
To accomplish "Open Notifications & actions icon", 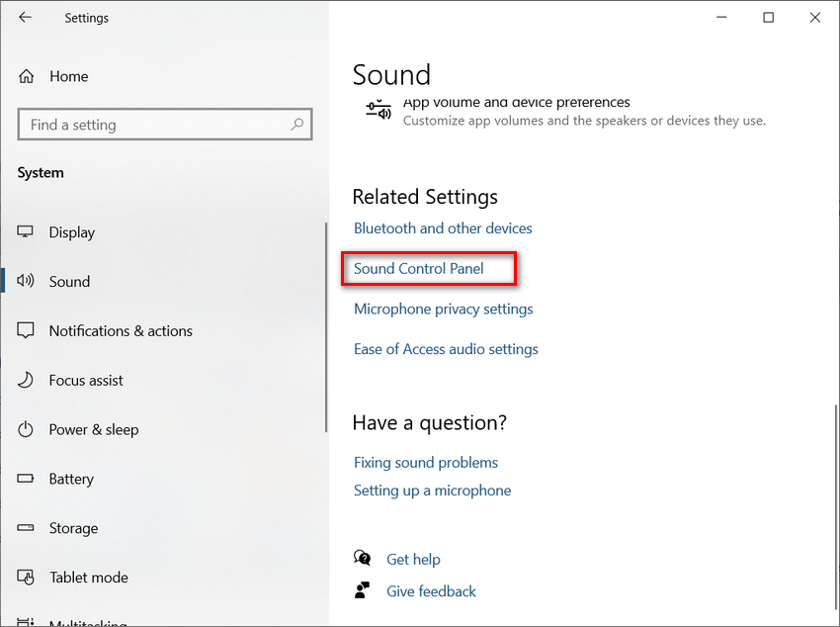I will coord(27,331).
